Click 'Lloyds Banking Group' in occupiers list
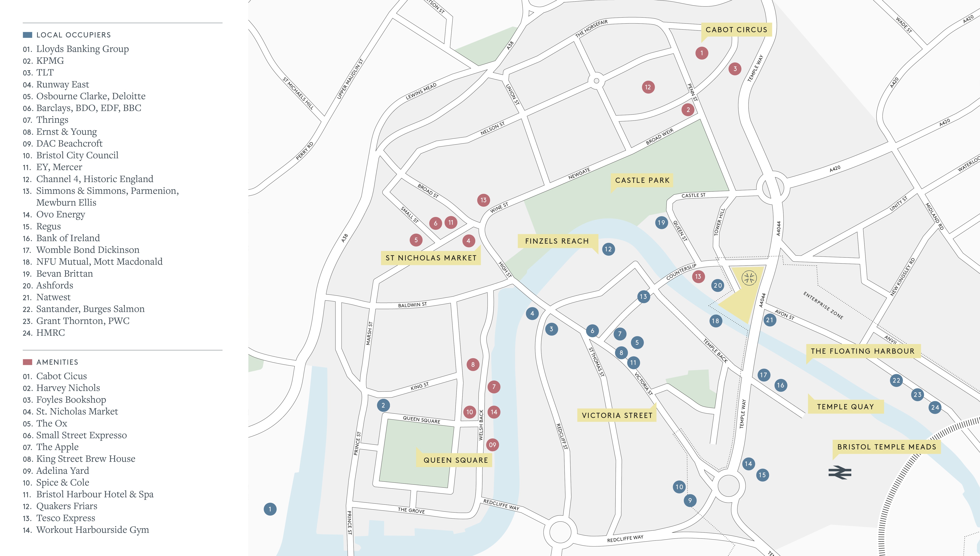The height and width of the screenshot is (556, 980). tap(82, 49)
